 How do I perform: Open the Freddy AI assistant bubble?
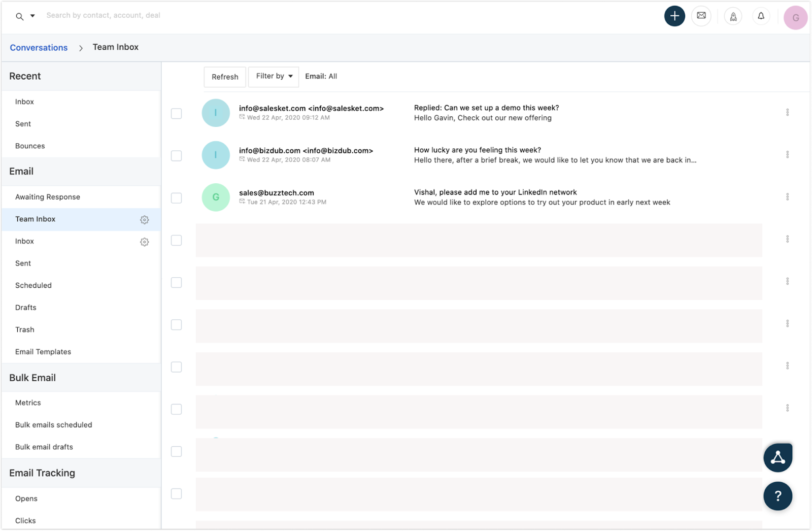(x=777, y=457)
